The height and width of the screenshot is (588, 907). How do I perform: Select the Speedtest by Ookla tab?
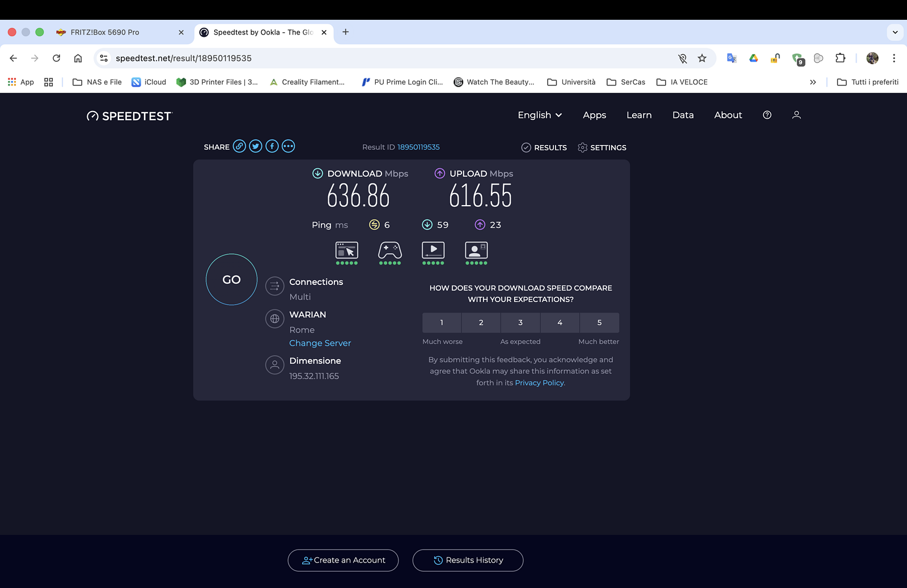click(x=264, y=32)
